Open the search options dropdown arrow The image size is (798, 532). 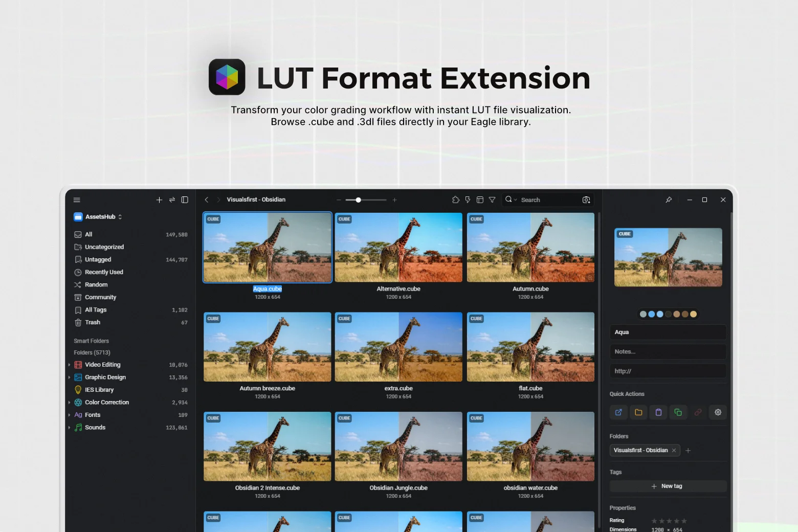[515, 200]
